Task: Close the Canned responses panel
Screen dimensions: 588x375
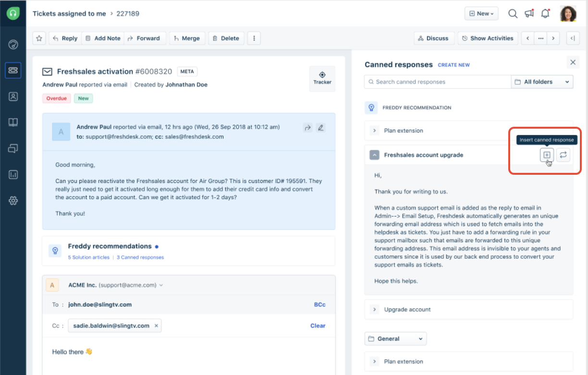Action: click(x=573, y=62)
